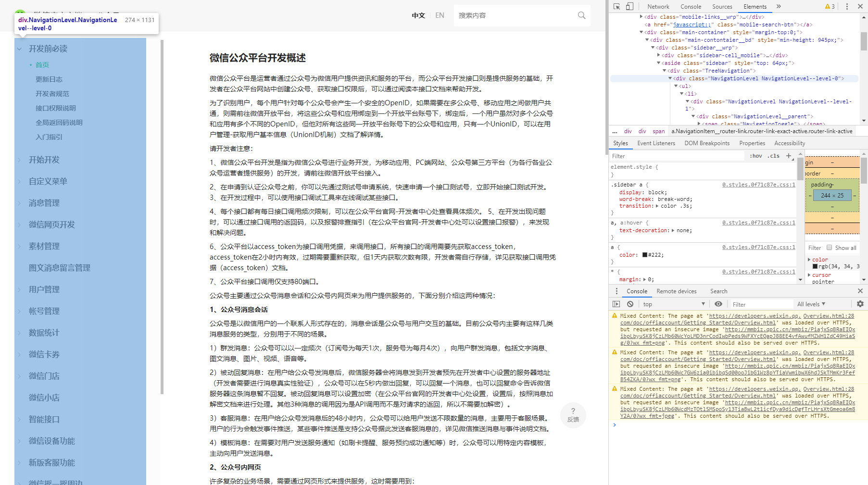This screenshot has height=485, width=868.
Task: Open All levels log filter dropdown
Action: (811, 304)
